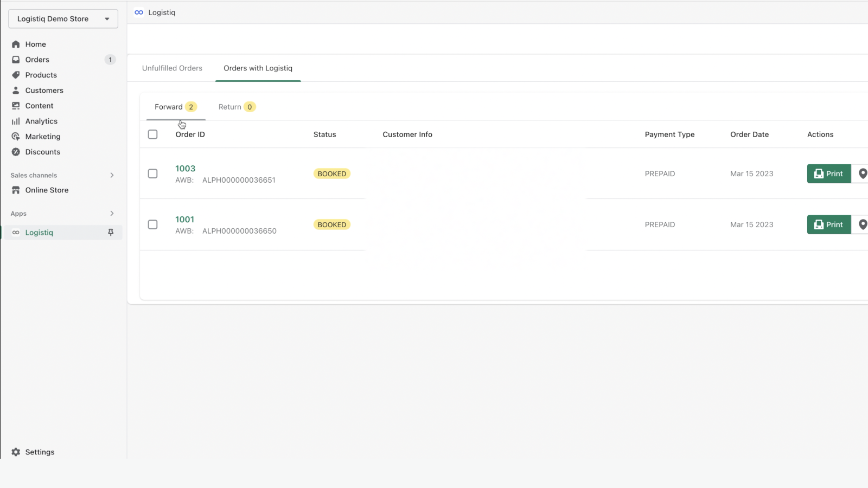Click the Home icon in sidebar
This screenshot has width=868, height=488.
point(16,44)
